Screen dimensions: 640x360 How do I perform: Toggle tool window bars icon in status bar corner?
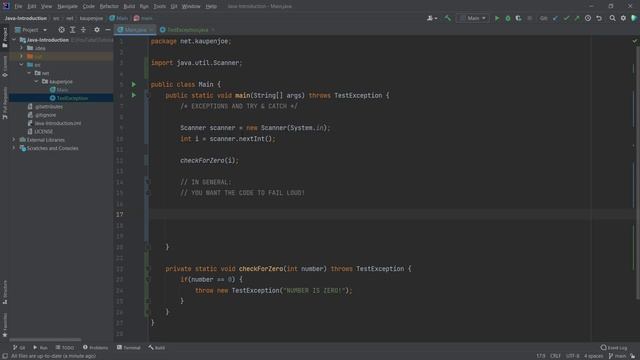click(5, 356)
